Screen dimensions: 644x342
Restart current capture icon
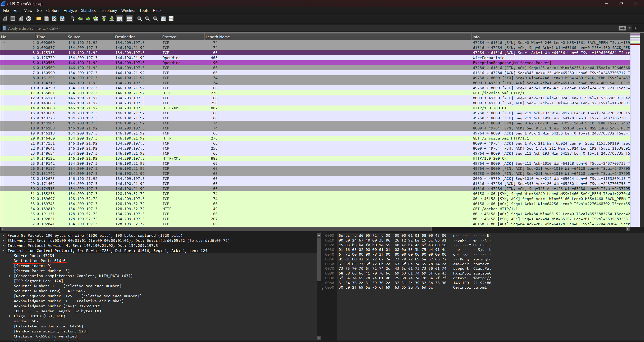[x=21, y=19]
